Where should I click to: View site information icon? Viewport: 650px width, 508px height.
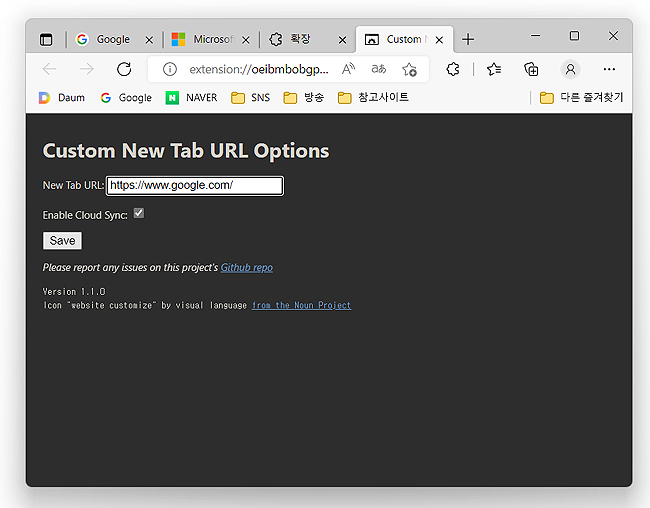(x=170, y=69)
